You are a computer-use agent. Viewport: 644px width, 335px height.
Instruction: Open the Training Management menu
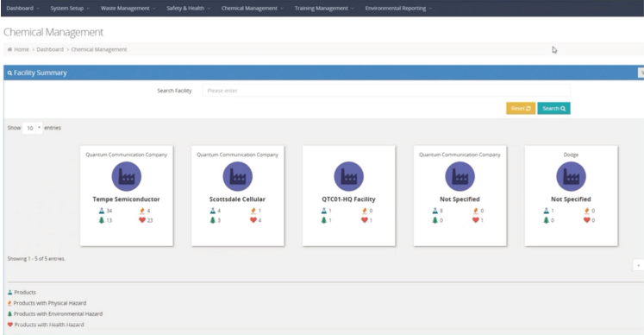324,9
